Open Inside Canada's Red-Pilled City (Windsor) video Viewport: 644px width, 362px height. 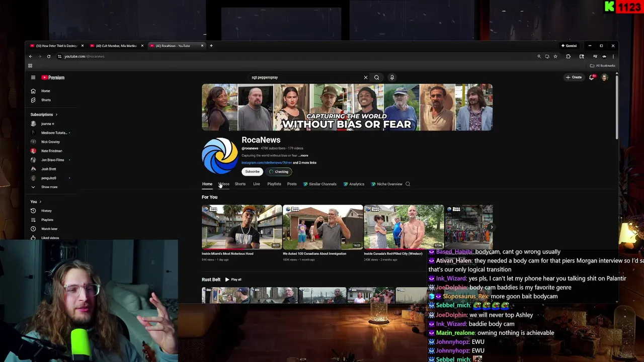tap(404, 227)
